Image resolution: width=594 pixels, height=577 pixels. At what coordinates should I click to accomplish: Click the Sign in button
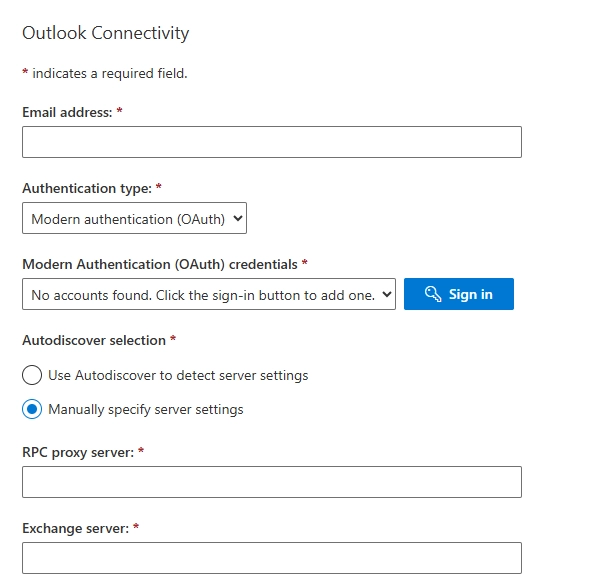tap(459, 294)
